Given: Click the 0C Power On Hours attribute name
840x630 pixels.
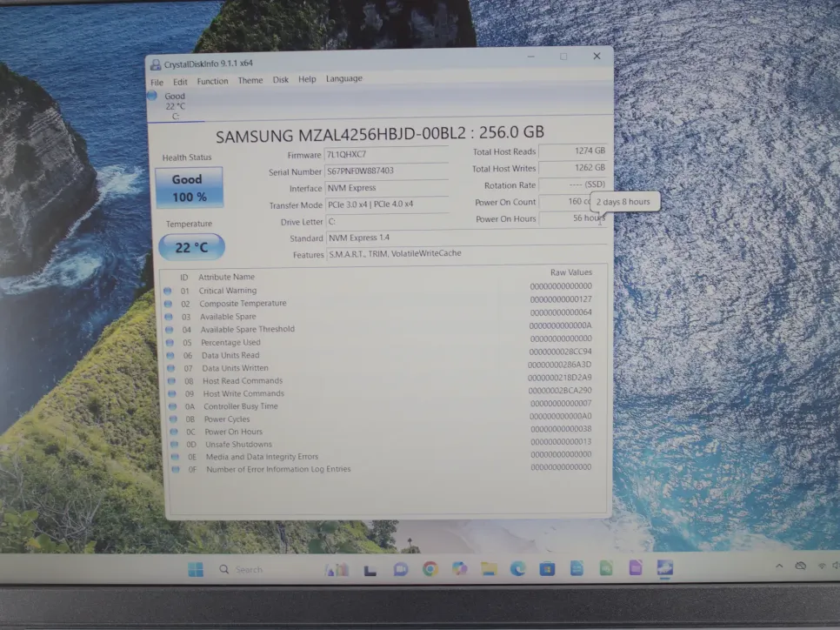Looking at the screenshot, I should pos(234,432).
